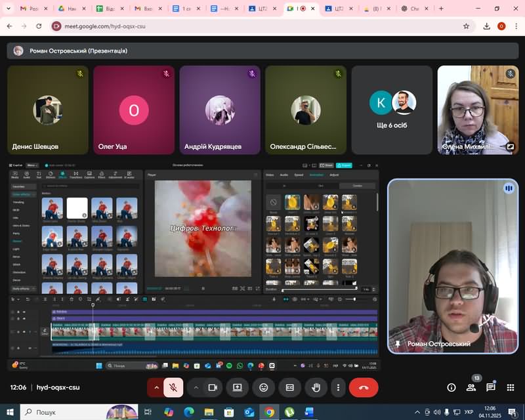
Task: Open the three-dot more options menu
Action: coord(338,388)
